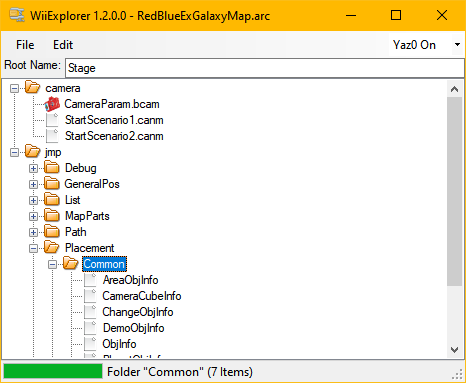Select the jmp tree item label
Viewport: 466px width, 383px height.
point(53,152)
